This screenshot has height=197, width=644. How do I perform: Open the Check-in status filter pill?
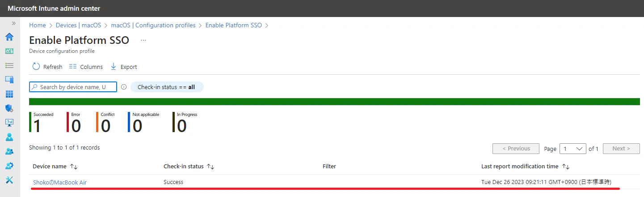[x=167, y=87]
